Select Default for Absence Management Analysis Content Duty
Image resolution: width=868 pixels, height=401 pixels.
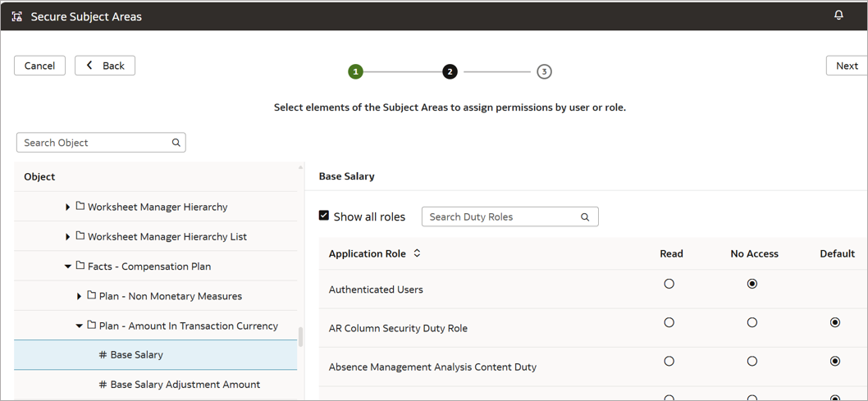[x=835, y=362]
